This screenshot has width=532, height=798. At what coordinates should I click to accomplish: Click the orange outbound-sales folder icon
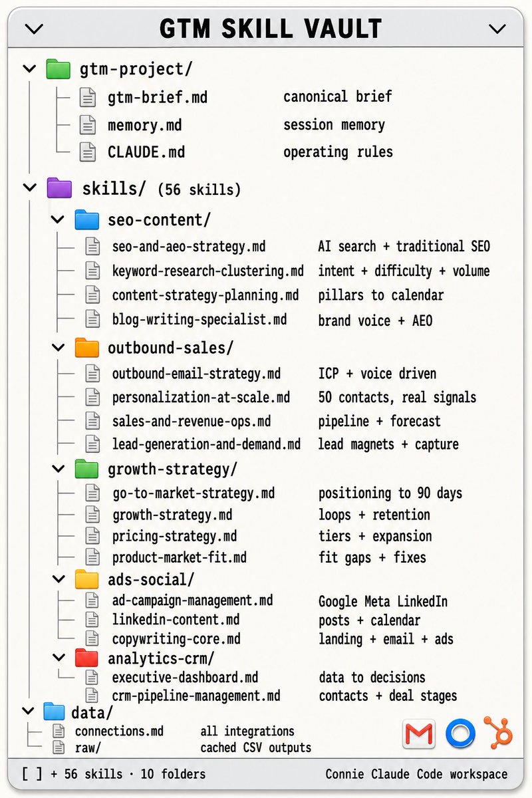pyautogui.click(x=87, y=347)
